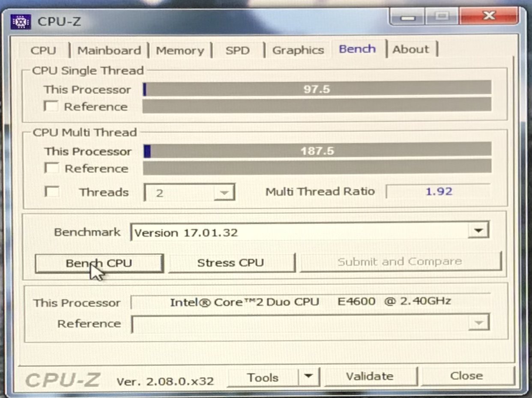This screenshot has height=398, width=532.
Task: Click the Tools button
Action: click(x=263, y=377)
